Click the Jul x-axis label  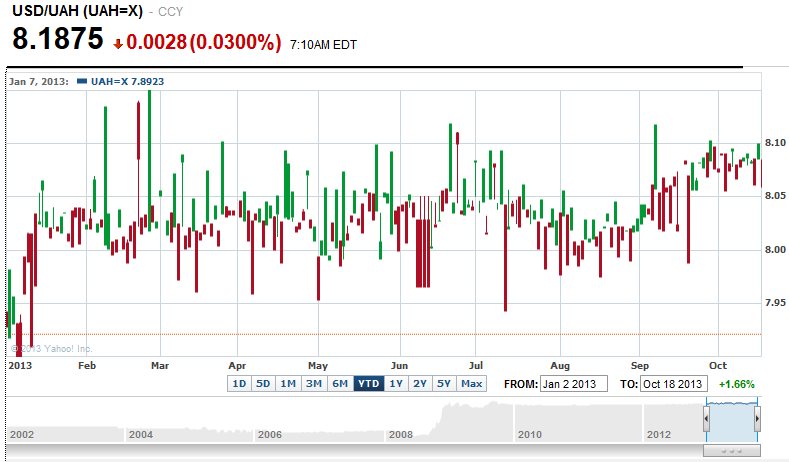point(476,365)
